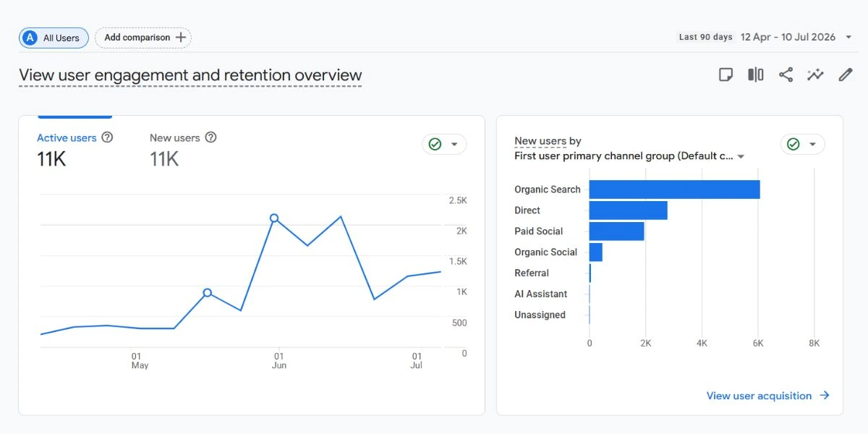Open the Last 90 days date range

click(x=765, y=37)
